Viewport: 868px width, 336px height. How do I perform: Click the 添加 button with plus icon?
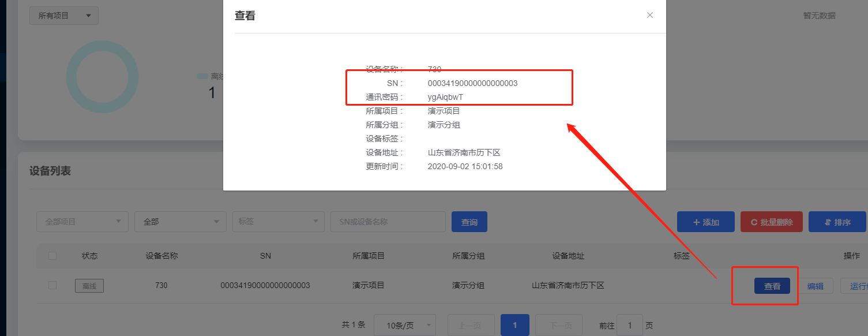[705, 222]
